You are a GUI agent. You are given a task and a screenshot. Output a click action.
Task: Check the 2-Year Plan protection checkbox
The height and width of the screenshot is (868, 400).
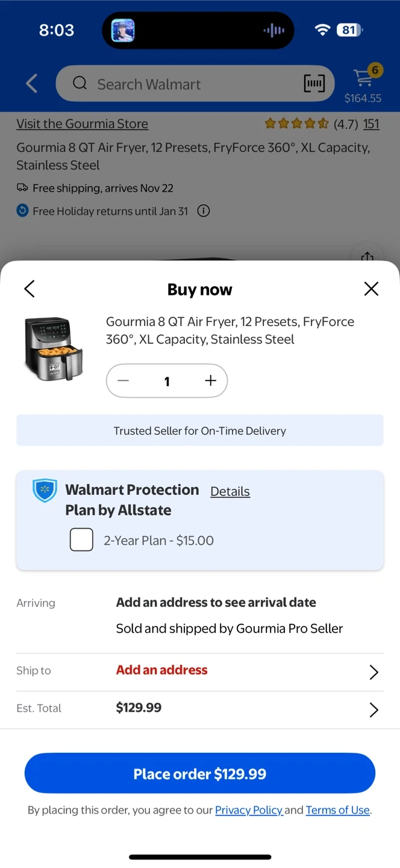tap(81, 539)
